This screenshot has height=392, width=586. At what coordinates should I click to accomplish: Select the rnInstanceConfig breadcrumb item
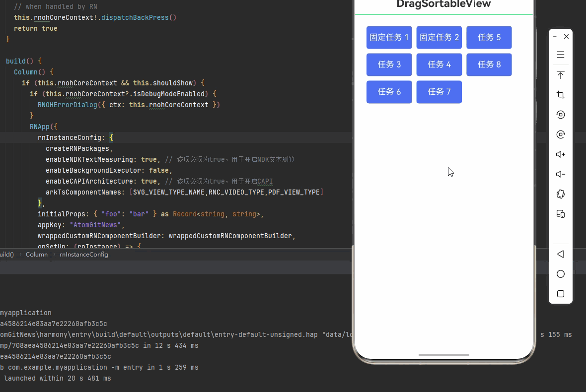click(x=84, y=255)
